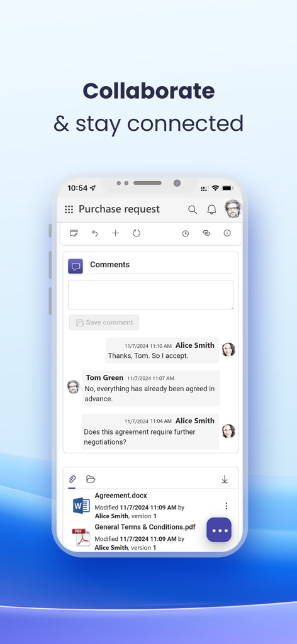Click the refresh circular arrow icon
This screenshot has width=297, height=644.
pyautogui.click(x=137, y=233)
